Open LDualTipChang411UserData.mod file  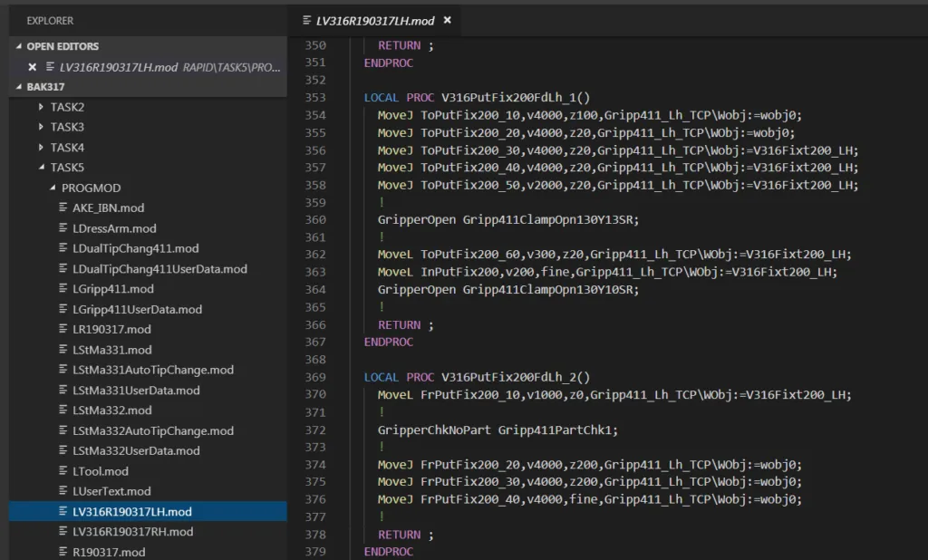159,269
